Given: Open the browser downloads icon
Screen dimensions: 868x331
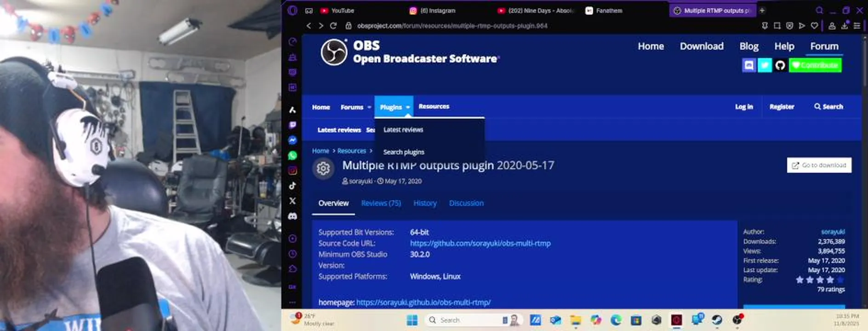Looking at the screenshot, I should click(x=845, y=26).
